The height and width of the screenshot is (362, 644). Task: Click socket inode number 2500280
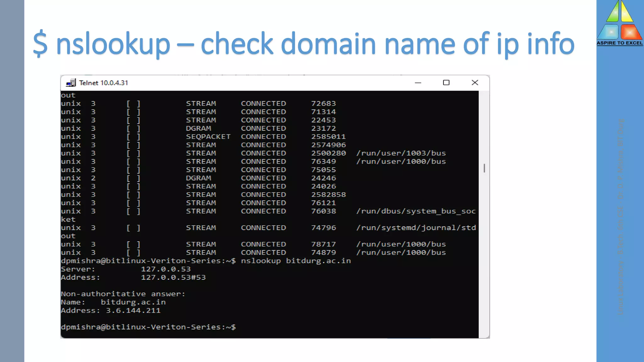(x=329, y=153)
